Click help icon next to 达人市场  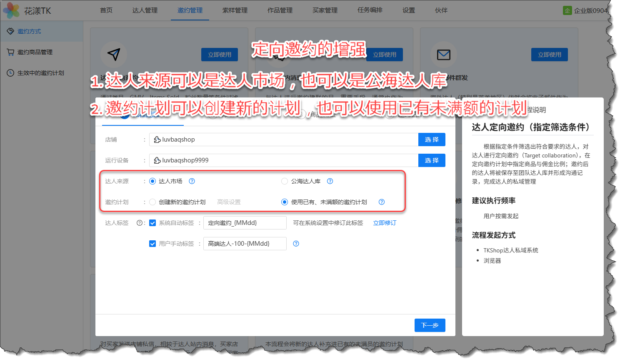[x=192, y=181]
